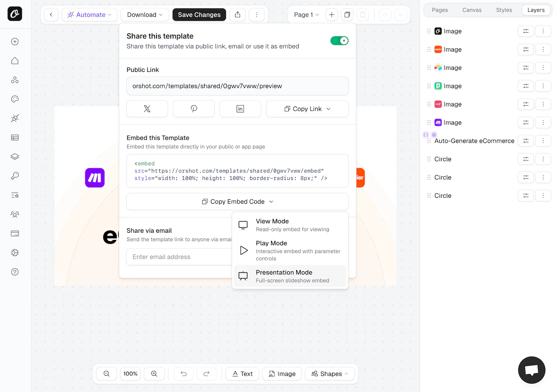Open the stacked layers icon in sidebar
Screen dimensions: 556x392
pyautogui.click(x=15, y=156)
